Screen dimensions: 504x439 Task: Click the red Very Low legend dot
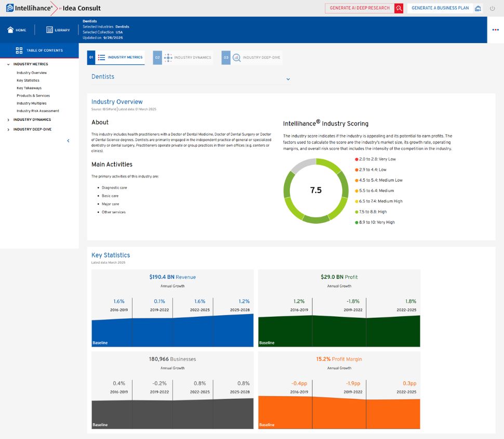[356, 159]
